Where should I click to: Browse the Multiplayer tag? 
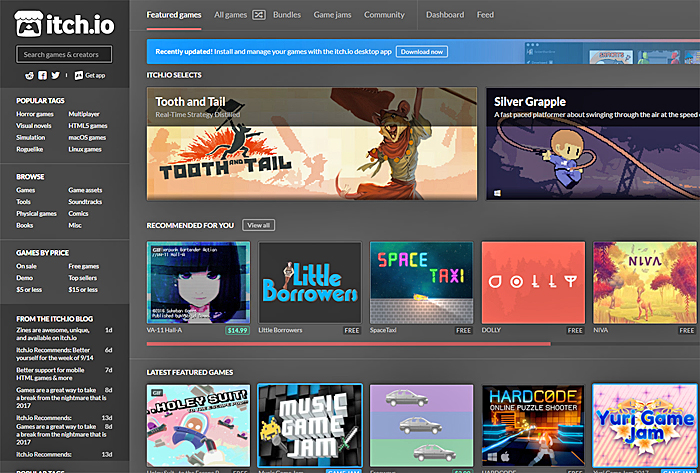tap(84, 114)
